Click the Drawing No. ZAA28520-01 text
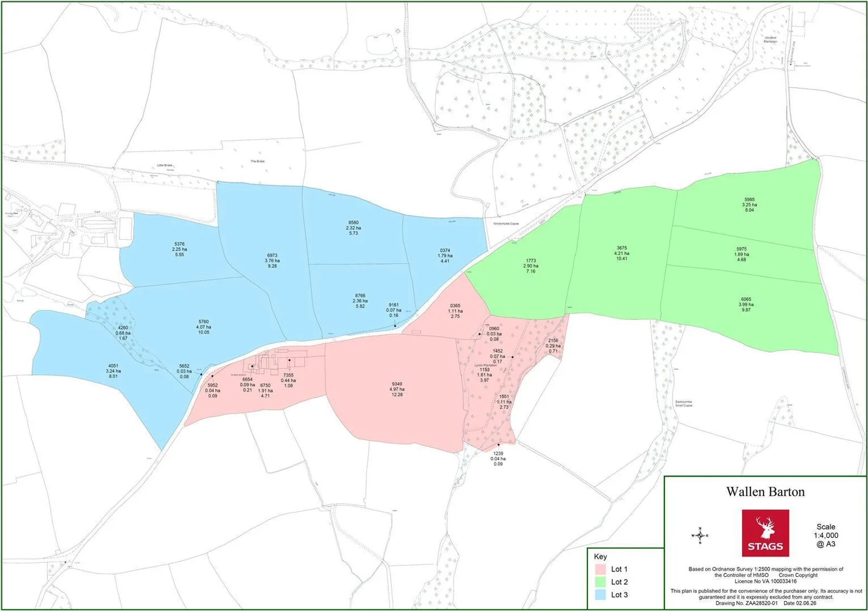 point(746,603)
